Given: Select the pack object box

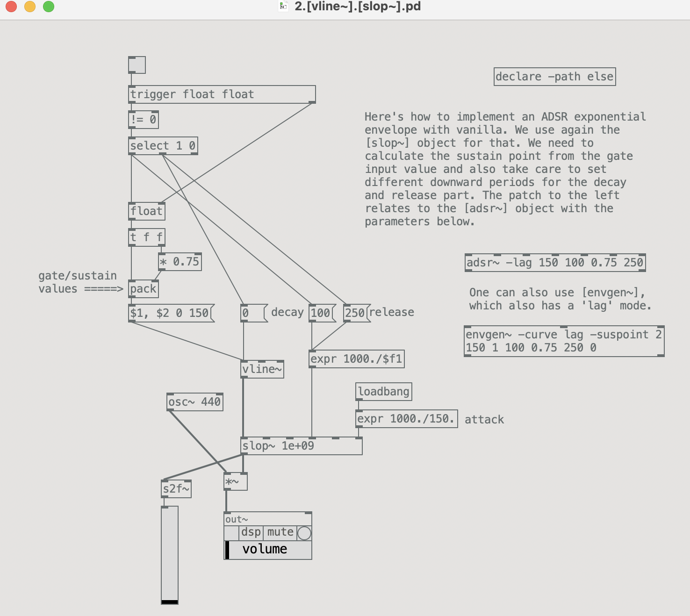Looking at the screenshot, I should point(144,289).
